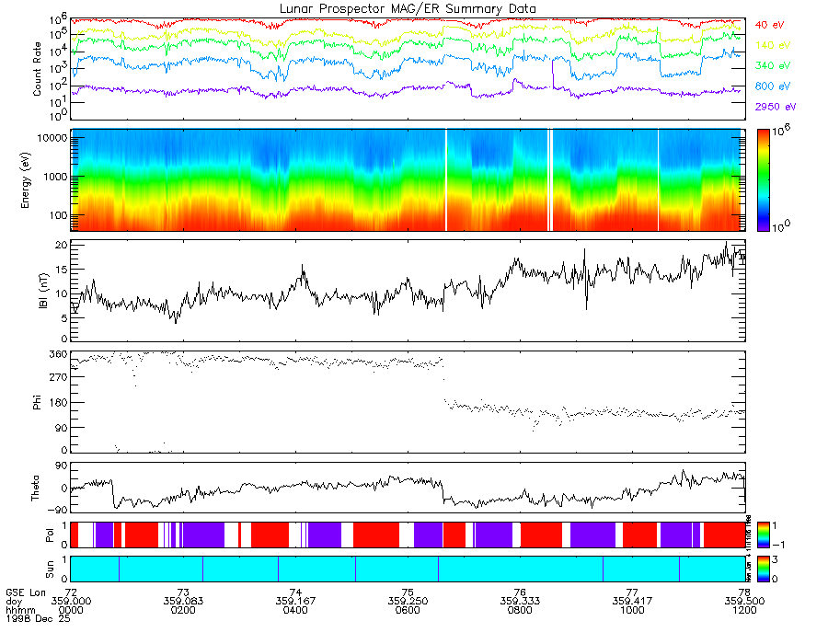This screenshot has height=644, width=828.
Task: Click GSE longitude value "74"
Action: [x=295, y=592]
